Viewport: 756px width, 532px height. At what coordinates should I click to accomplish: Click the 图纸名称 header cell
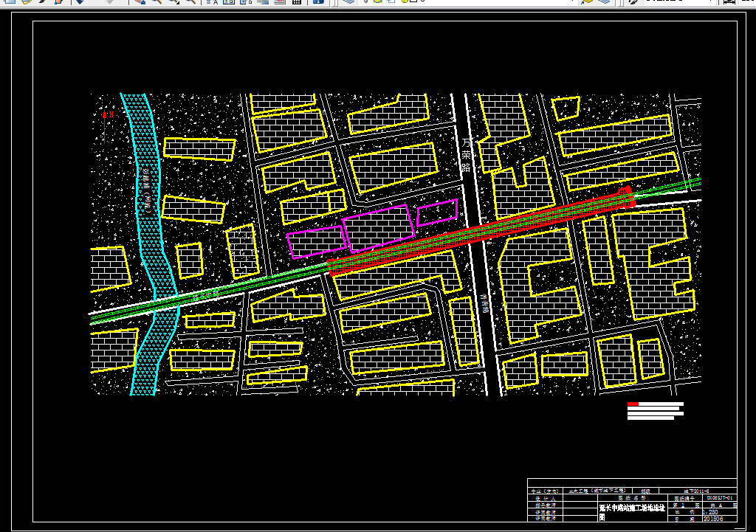click(x=632, y=498)
